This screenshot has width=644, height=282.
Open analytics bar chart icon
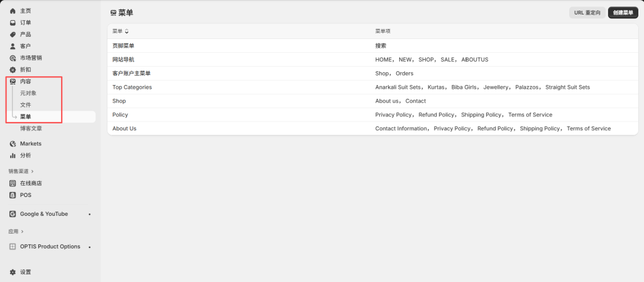(13, 155)
